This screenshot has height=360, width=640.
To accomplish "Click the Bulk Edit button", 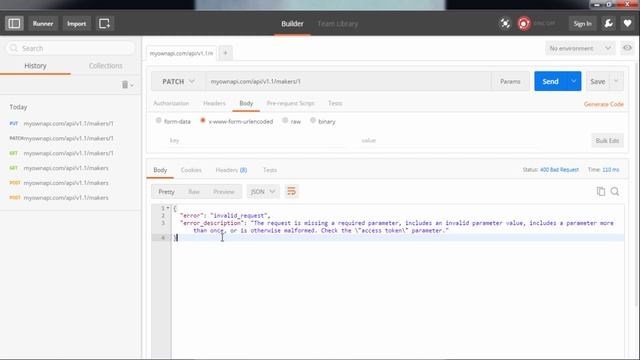I will [x=607, y=140].
